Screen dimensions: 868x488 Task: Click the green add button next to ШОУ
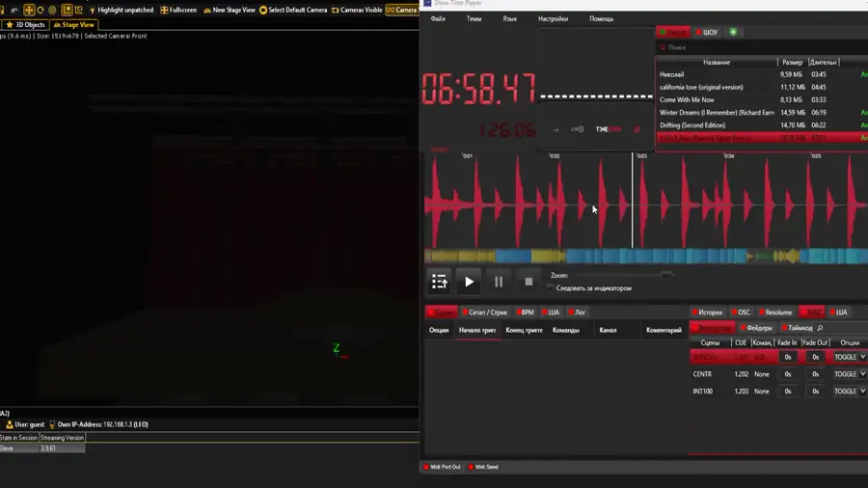(733, 32)
